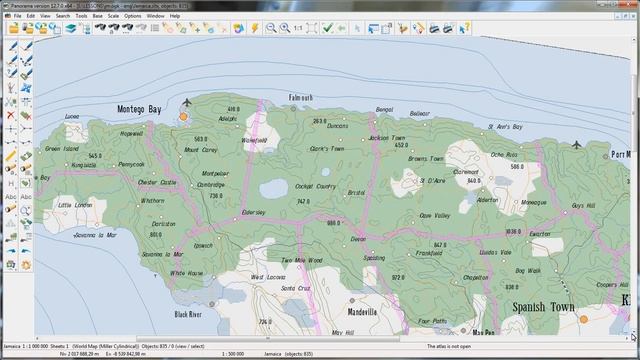Viewport: 640px width, 360px height.
Task: Click the object list lines icon
Action: (x=155, y=28)
